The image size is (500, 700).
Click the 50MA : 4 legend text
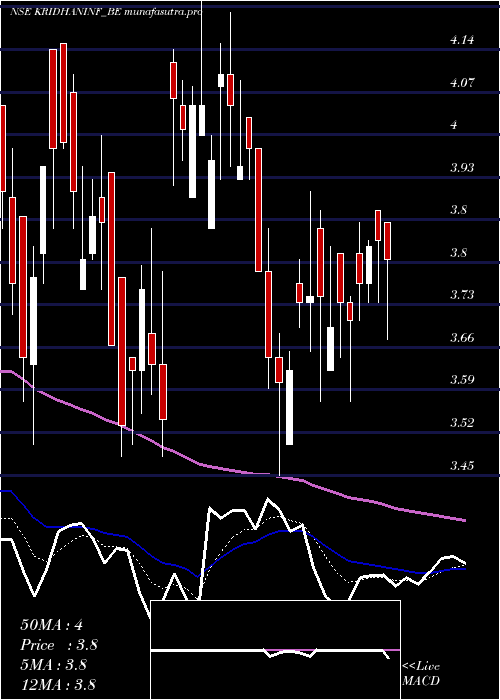coord(51,625)
